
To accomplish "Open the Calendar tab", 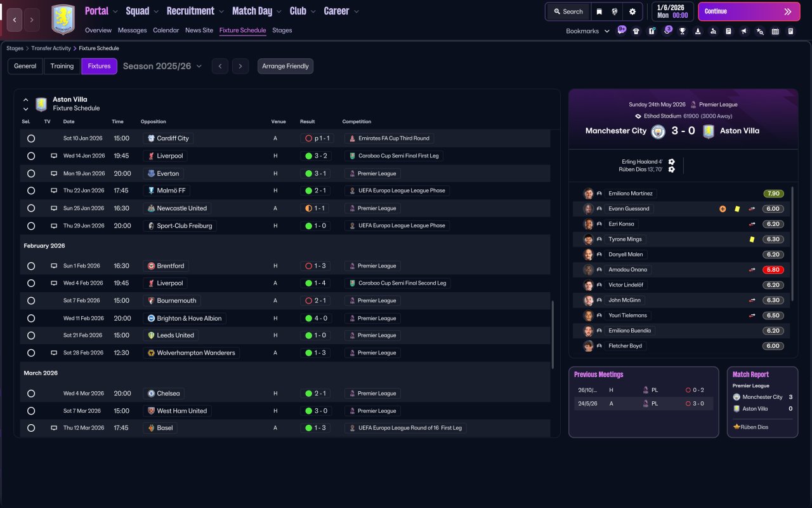I will coord(166,30).
